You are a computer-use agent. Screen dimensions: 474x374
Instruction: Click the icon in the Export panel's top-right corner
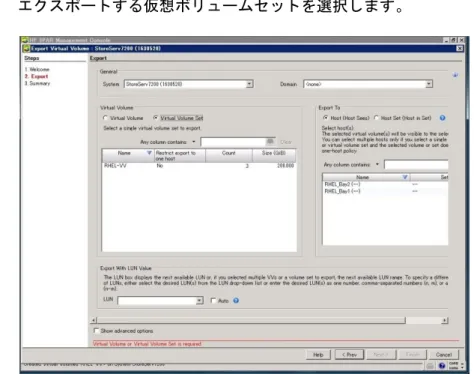point(455,75)
